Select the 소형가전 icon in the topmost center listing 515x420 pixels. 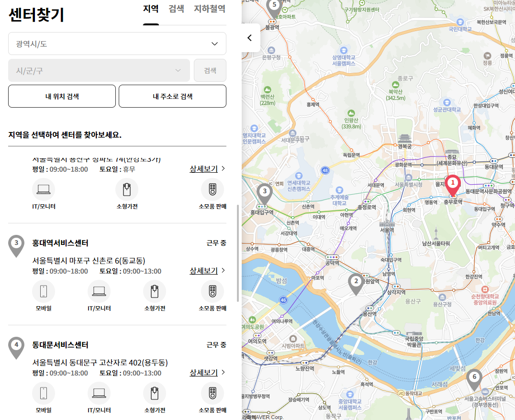coord(126,190)
